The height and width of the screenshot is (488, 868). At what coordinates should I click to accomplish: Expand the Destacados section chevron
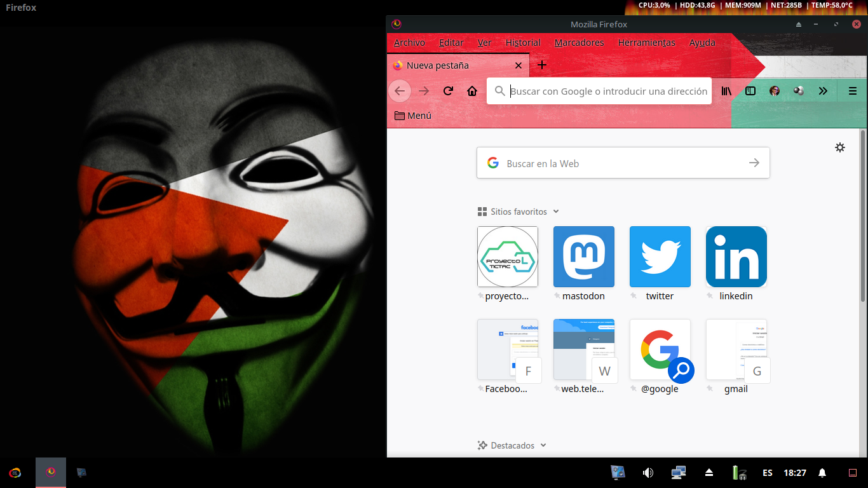pos(543,445)
